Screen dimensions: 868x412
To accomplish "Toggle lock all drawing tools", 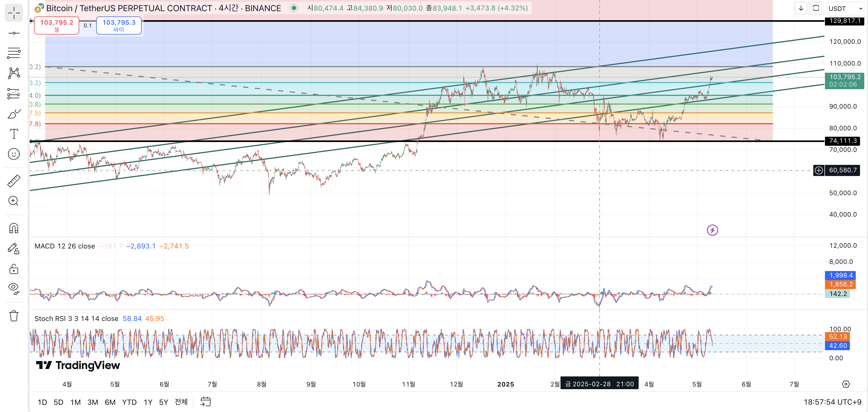I will 14,269.
